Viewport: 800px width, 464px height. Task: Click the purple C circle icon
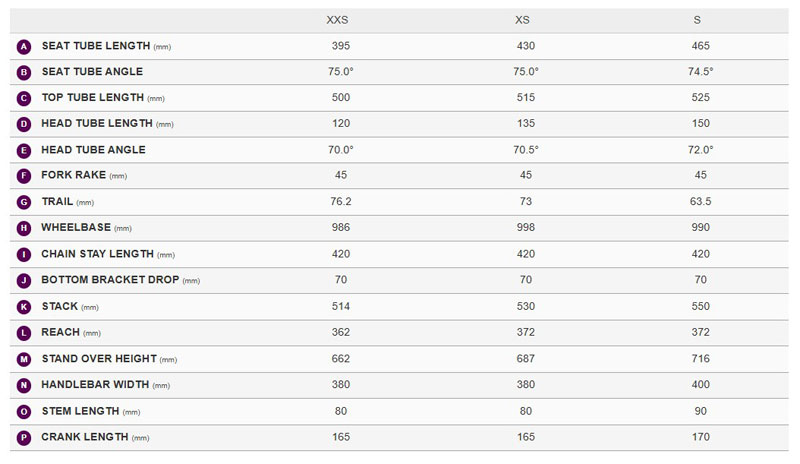tap(25, 98)
